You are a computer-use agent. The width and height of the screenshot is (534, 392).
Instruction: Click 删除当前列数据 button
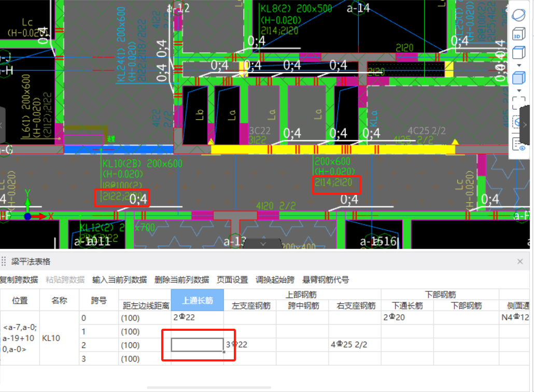(x=181, y=280)
